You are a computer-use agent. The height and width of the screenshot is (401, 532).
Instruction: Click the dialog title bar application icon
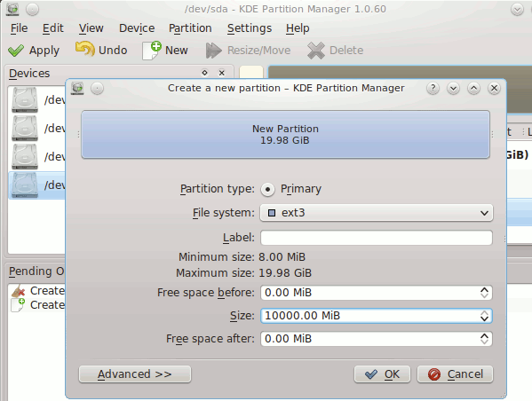pyautogui.click(x=77, y=88)
